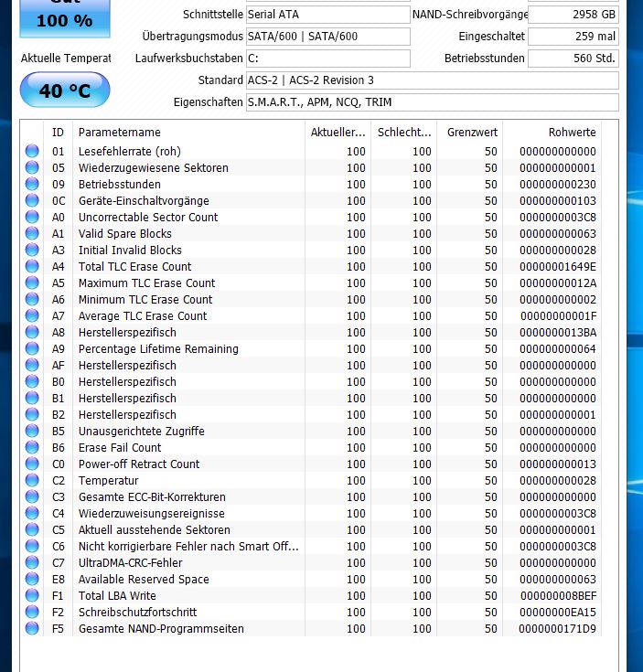Click status orb for Geräte-Einschaltvorgänge
643x672 pixels.
[x=32, y=200]
